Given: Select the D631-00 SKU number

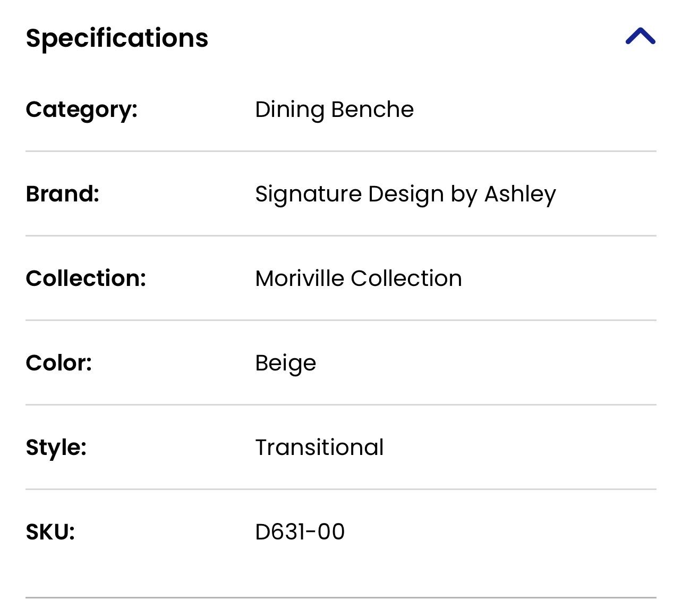Looking at the screenshot, I should [x=300, y=532].
